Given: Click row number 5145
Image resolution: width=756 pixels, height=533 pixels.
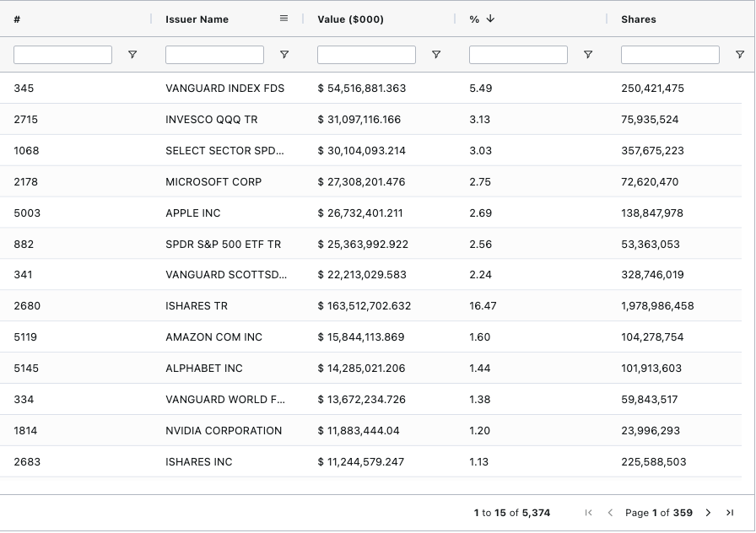Looking at the screenshot, I should [x=26, y=369].
